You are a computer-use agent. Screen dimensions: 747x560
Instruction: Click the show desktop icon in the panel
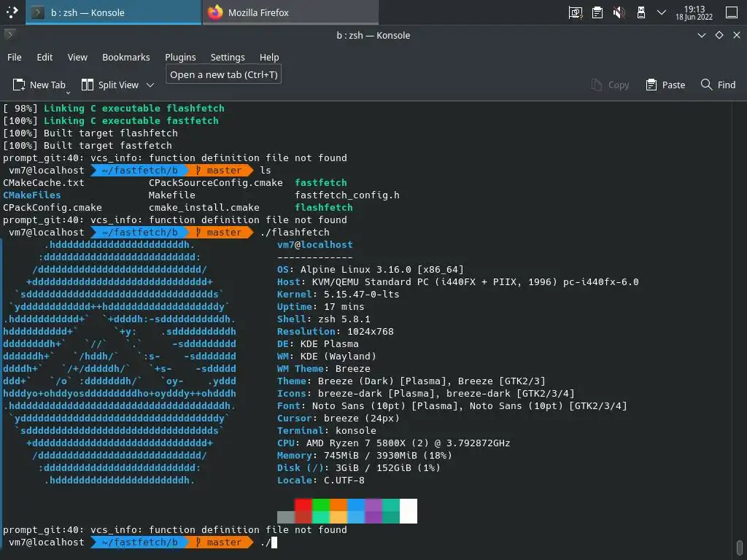tap(732, 12)
